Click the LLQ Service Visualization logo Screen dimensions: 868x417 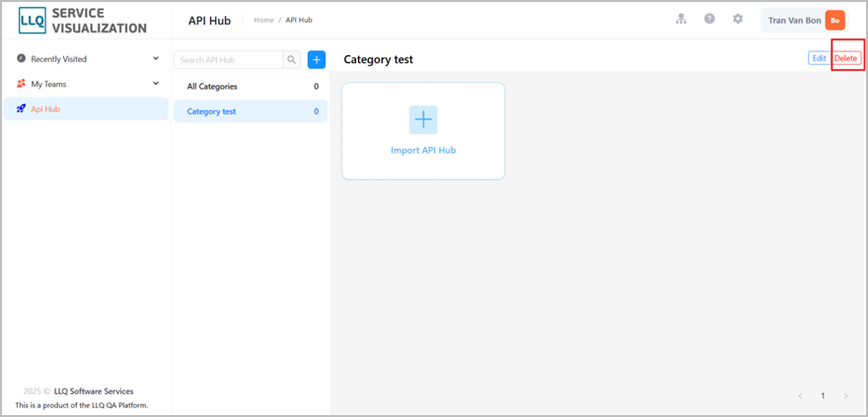tap(83, 21)
